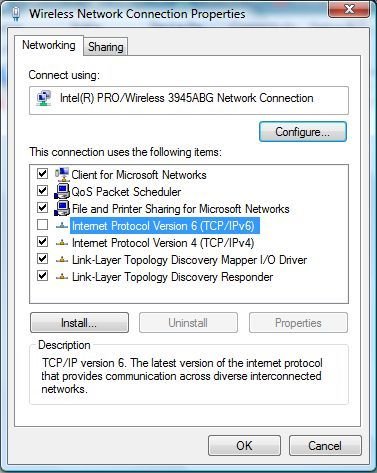Click the Install button

pos(79,323)
